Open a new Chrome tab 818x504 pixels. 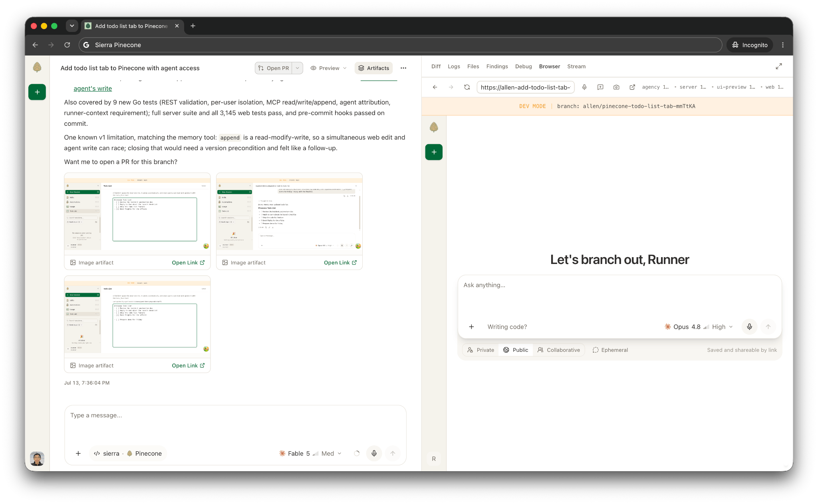click(x=193, y=26)
